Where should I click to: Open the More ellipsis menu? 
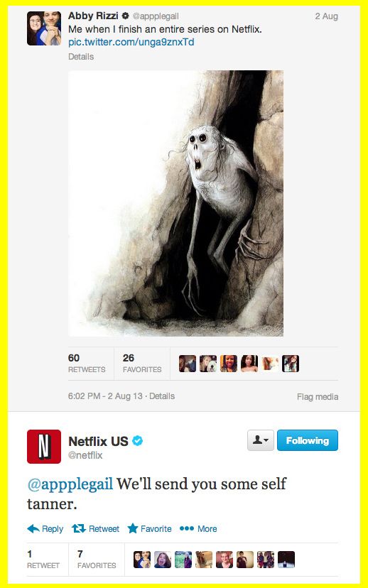198,528
